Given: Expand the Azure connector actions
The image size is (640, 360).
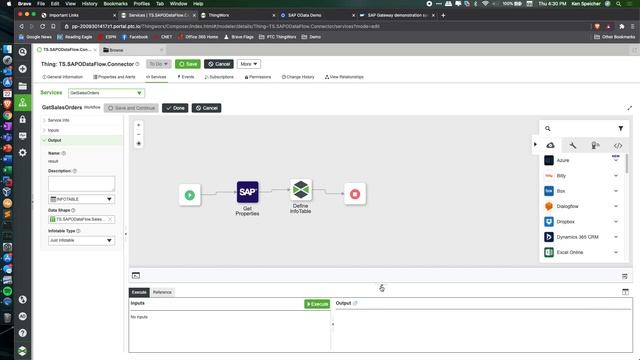Looking at the screenshot, I should [x=616, y=160].
